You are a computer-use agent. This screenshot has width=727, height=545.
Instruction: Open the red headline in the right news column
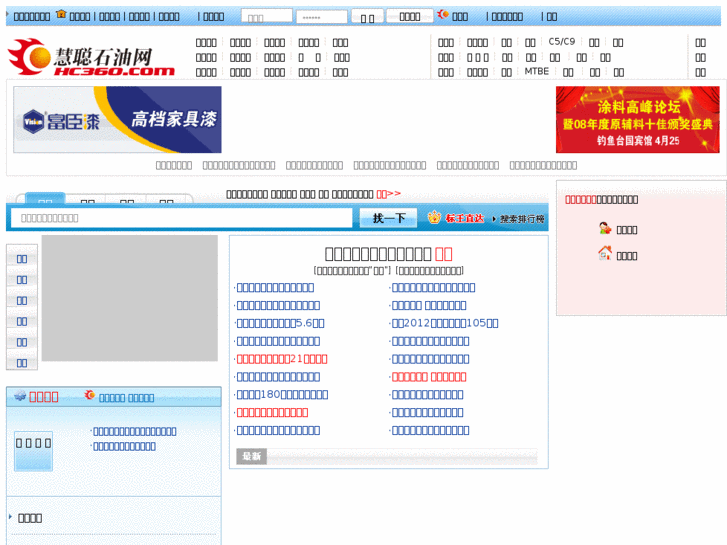point(429,377)
